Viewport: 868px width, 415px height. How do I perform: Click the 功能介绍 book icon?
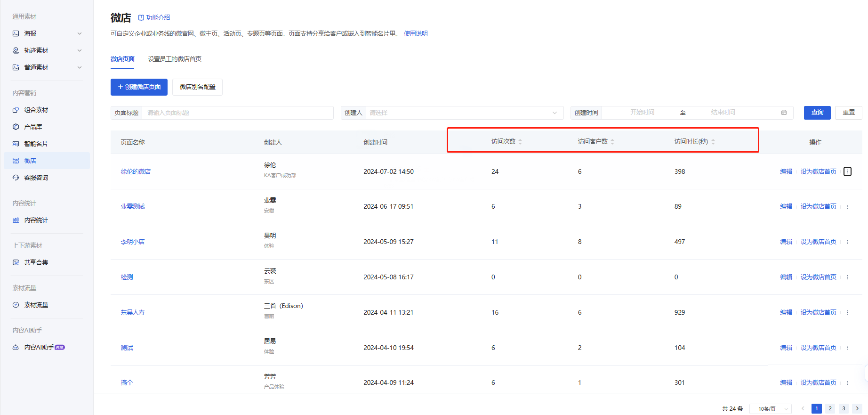pyautogui.click(x=141, y=17)
